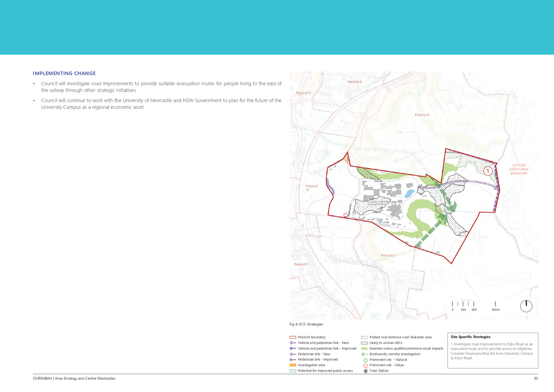Click the small red circle marker on map
The width and height of the screenshot is (554, 392).
tap(346, 215)
